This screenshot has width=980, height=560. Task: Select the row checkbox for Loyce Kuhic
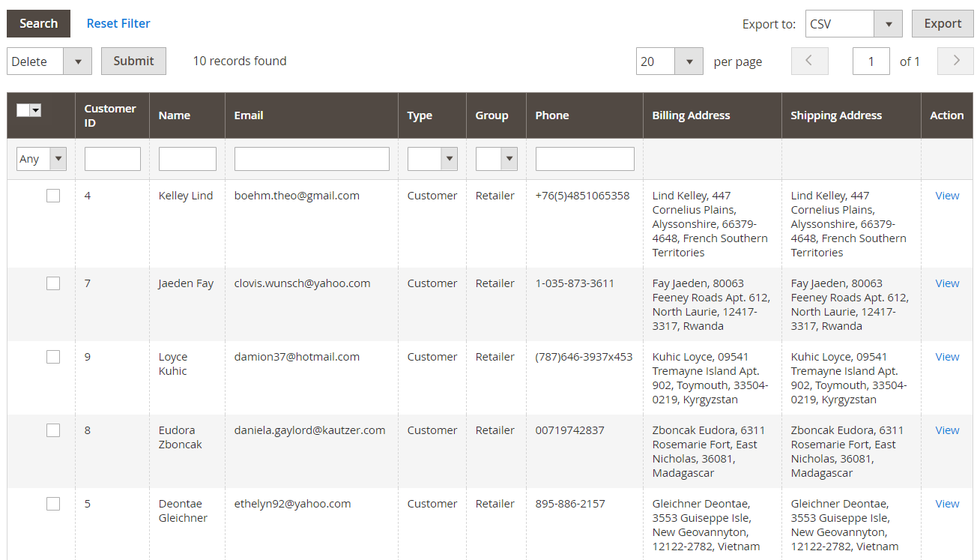[53, 357]
